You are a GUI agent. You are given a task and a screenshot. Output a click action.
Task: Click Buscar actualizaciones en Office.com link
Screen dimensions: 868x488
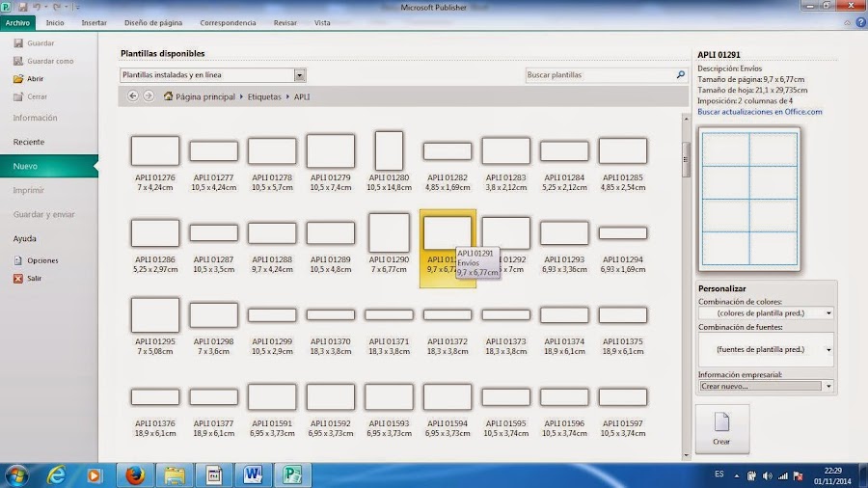[x=760, y=112]
